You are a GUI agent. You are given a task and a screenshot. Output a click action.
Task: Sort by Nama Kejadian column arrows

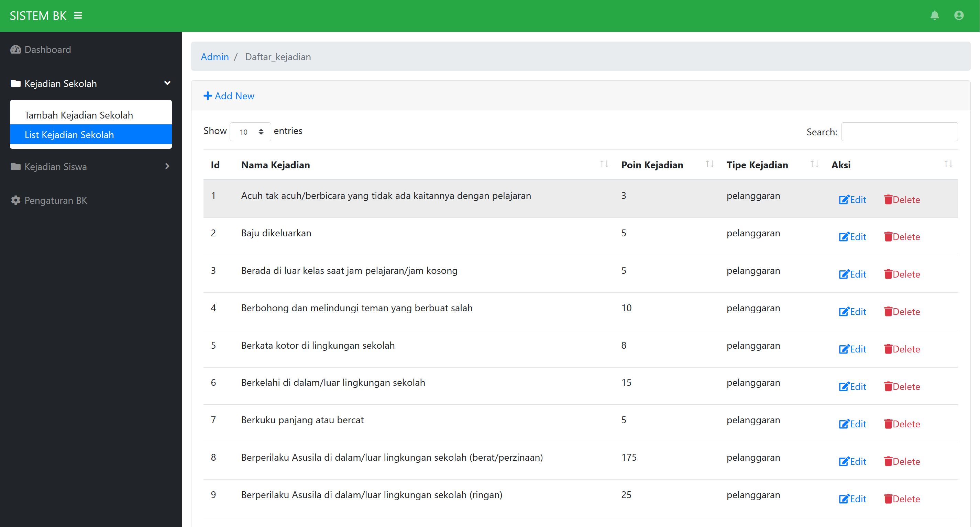pos(604,164)
